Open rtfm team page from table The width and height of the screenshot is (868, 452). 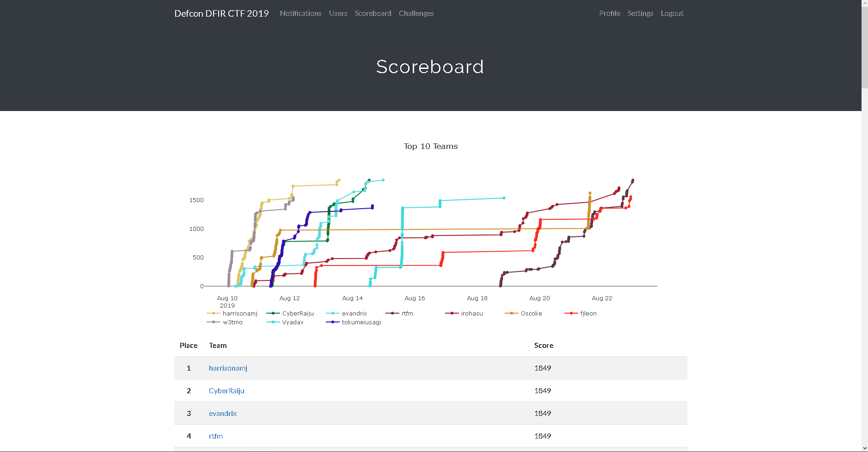216,436
